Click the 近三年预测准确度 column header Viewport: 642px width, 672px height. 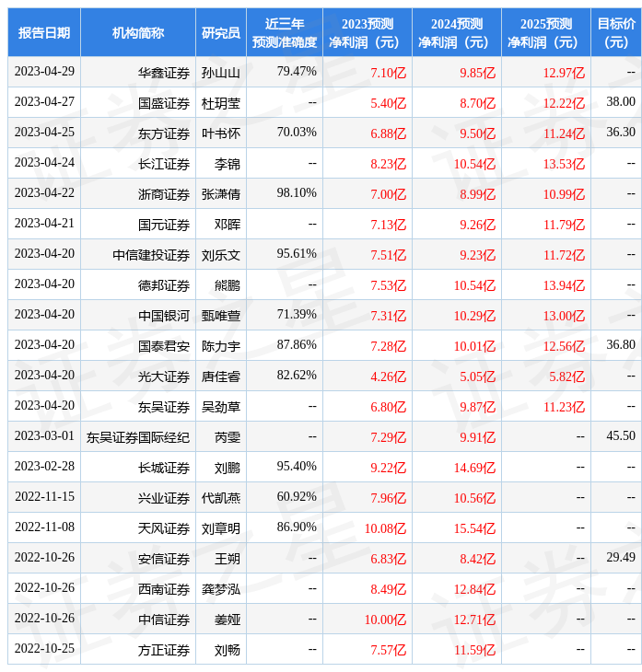pos(284,32)
